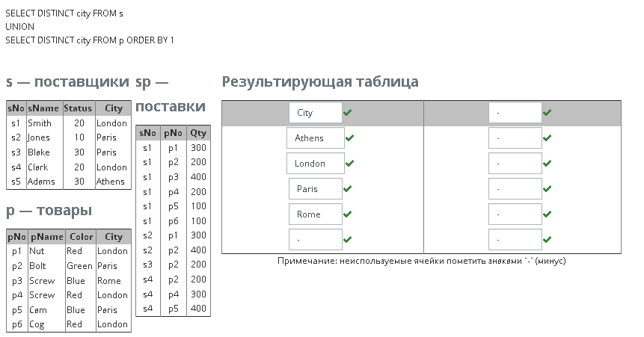Click the Qty column header in sp table

tap(198, 133)
